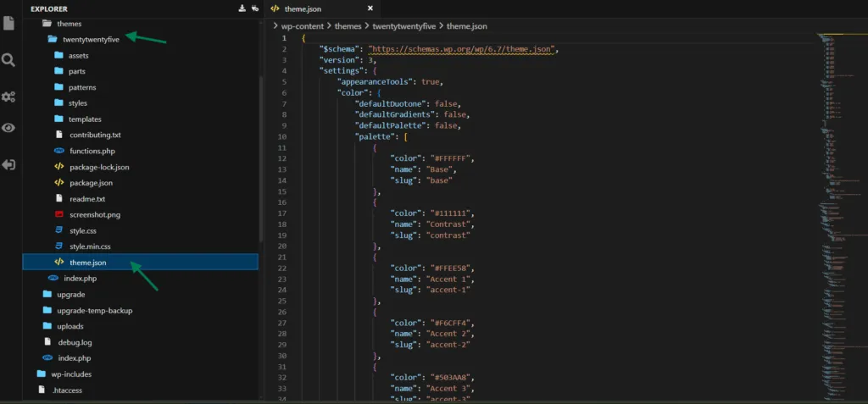The width and height of the screenshot is (868, 404).
Task: Click the PHP icon beside functions.php
Action: tap(59, 151)
